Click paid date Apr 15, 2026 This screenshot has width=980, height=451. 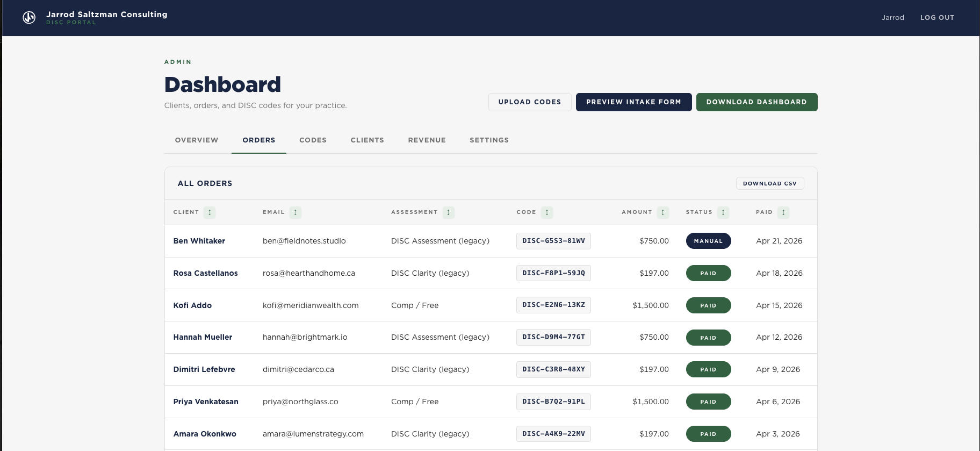[779, 305]
